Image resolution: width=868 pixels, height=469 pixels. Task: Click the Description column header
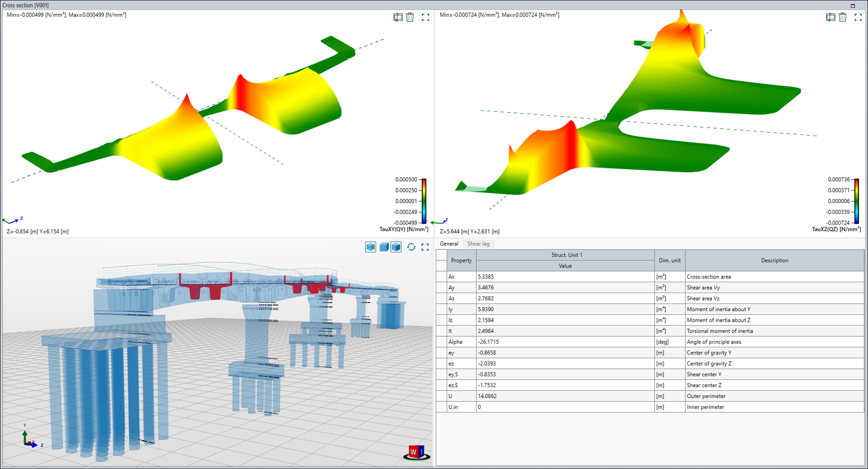click(774, 260)
